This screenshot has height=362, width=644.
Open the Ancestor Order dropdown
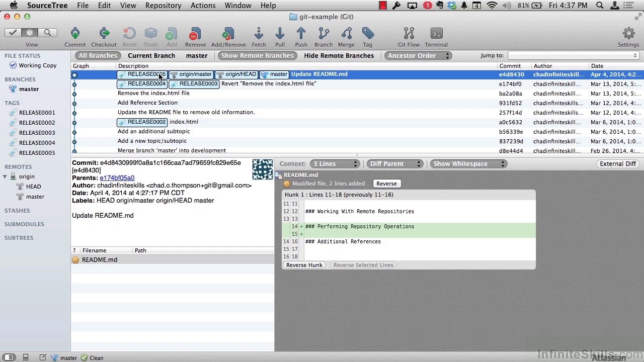[x=419, y=56]
